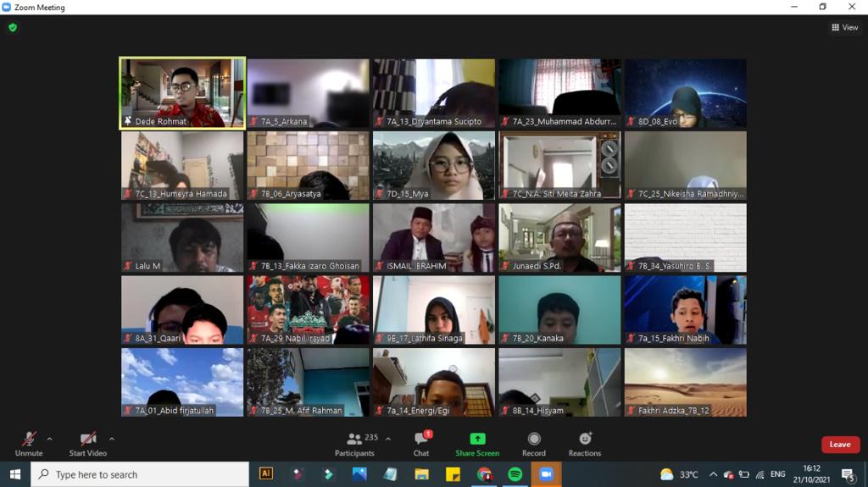Click the red Leave button
Viewport: 868px width, 487px height.
840,445
